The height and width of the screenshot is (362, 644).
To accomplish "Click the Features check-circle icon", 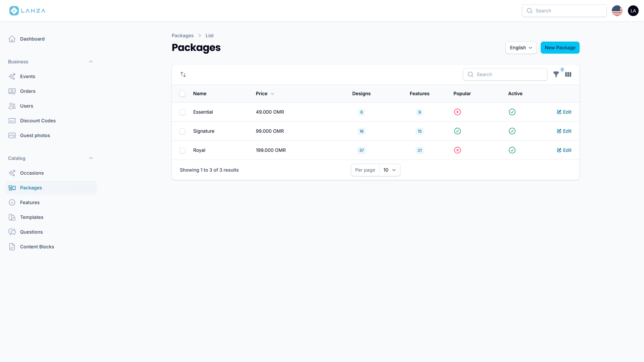I will tap(12, 202).
